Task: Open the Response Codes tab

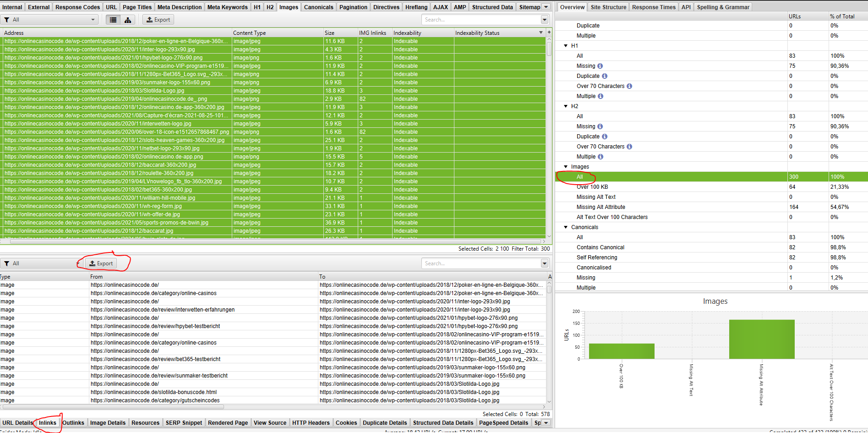Action: coord(77,7)
